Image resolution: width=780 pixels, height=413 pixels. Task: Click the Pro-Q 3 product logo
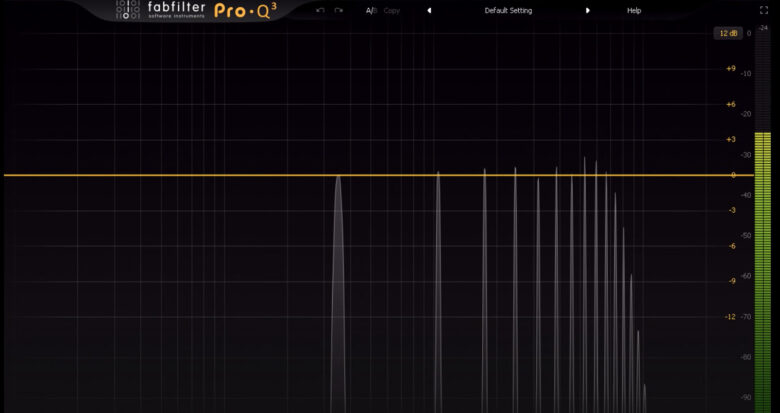point(245,10)
